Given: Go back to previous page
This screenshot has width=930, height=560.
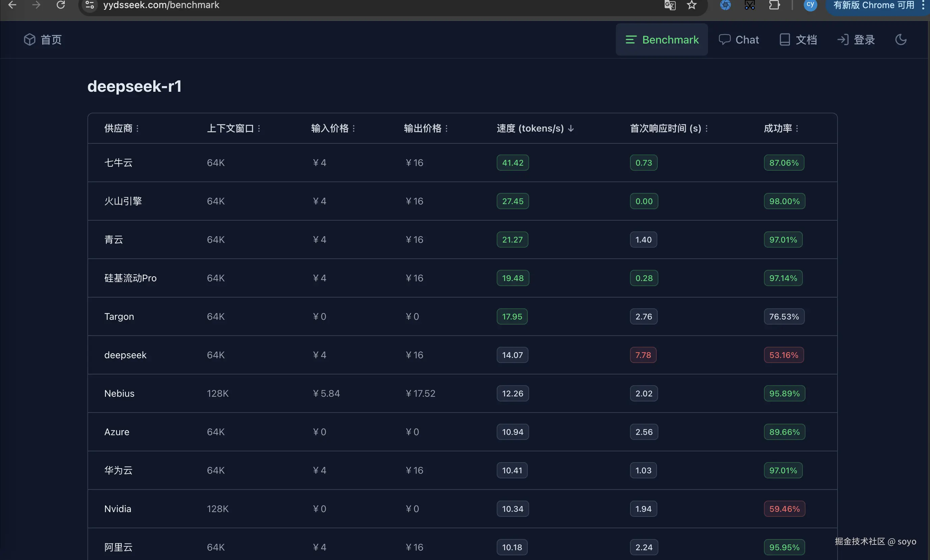Looking at the screenshot, I should [12, 5].
